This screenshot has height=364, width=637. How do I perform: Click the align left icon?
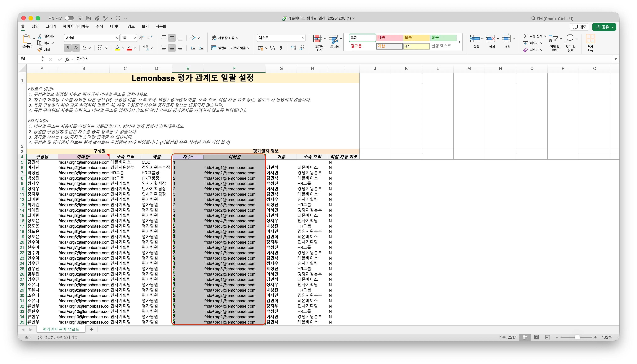pos(164,48)
